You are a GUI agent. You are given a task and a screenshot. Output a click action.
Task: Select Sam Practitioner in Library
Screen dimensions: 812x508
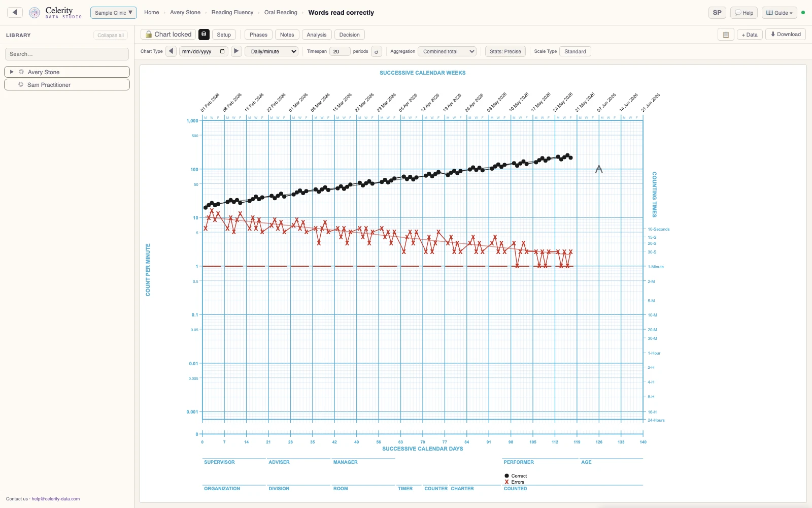click(67, 85)
